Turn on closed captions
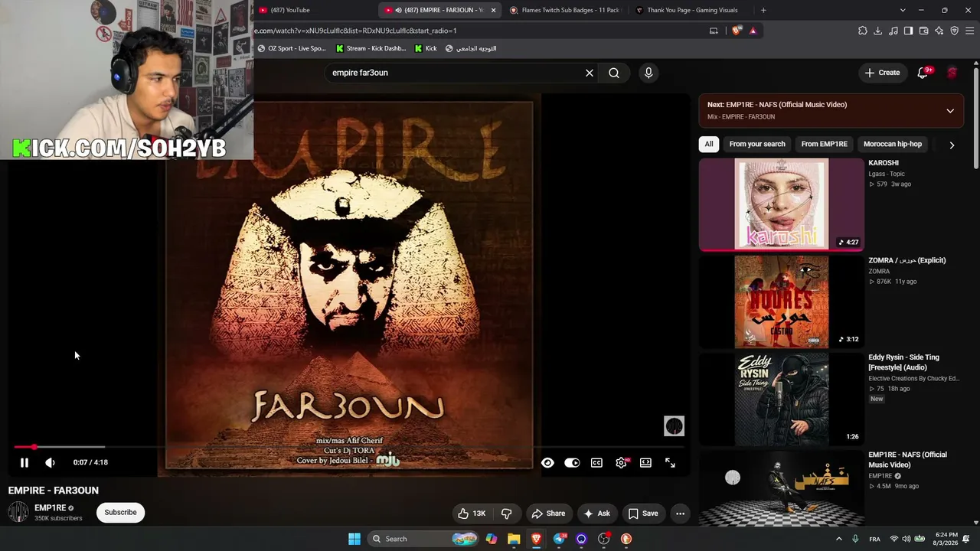The height and width of the screenshot is (551, 980). (596, 462)
